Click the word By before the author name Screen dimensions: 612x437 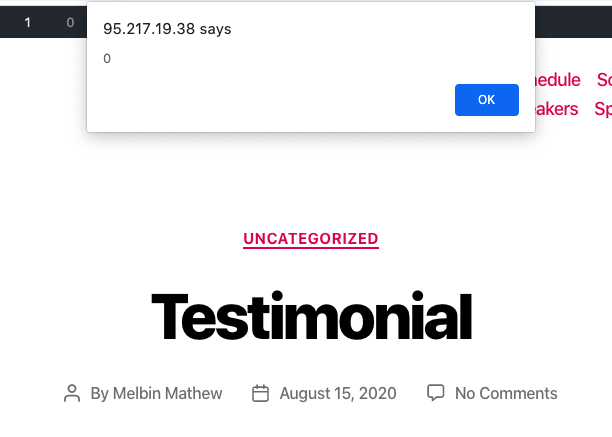(x=100, y=393)
